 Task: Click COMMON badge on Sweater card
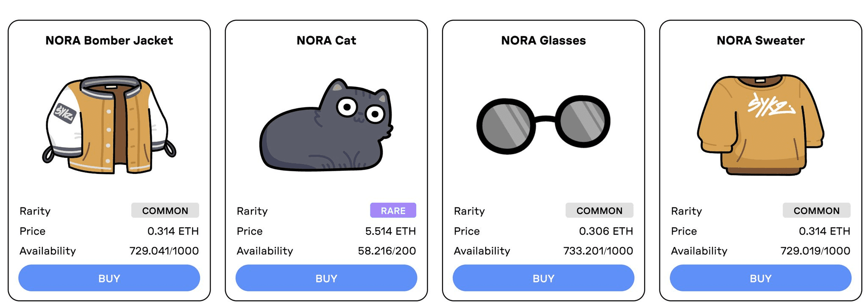pyautogui.click(x=817, y=210)
